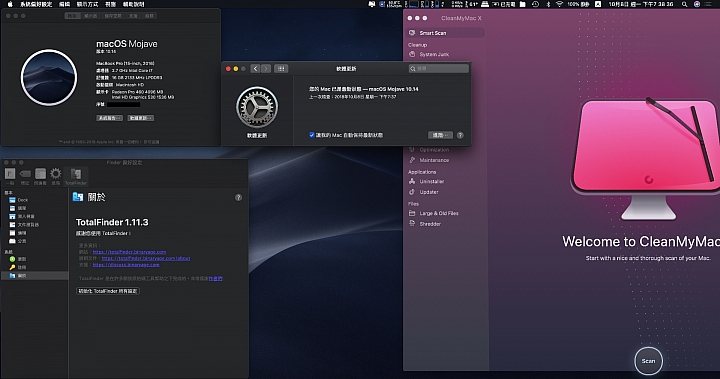The width and height of the screenshot is (720, 379).
Task: Select Large & Old Files module
Action: [438, 213]
